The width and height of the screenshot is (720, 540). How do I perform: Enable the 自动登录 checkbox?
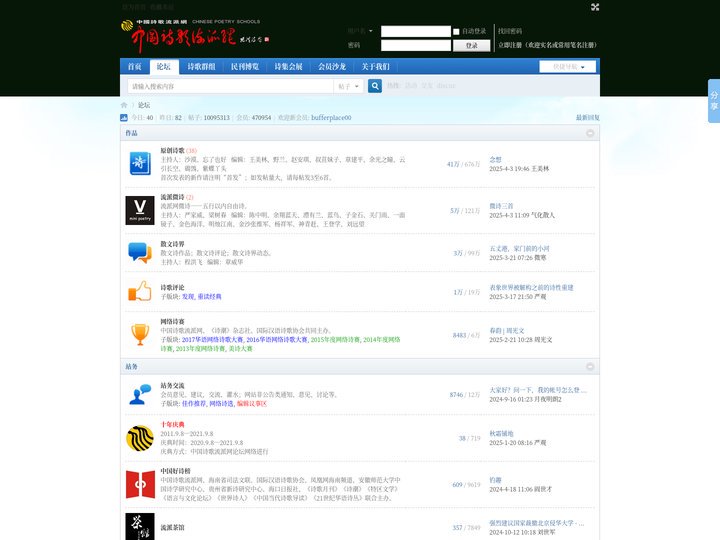456,32
